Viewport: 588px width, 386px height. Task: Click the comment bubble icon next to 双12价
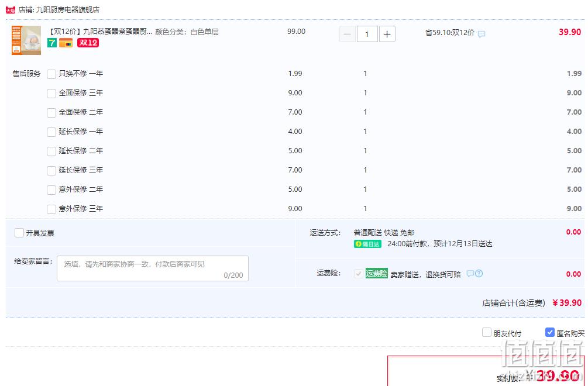click(482, 34)
